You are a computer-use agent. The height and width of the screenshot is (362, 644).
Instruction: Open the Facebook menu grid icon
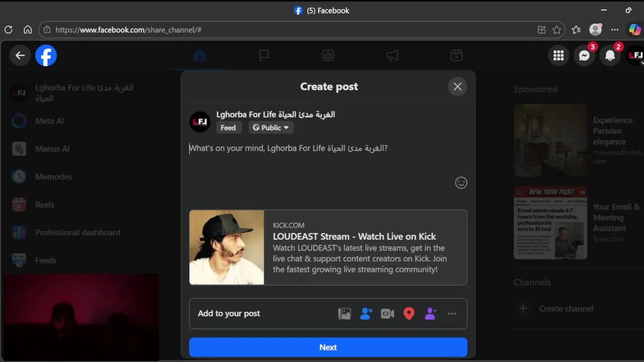[x=558, y=55]
